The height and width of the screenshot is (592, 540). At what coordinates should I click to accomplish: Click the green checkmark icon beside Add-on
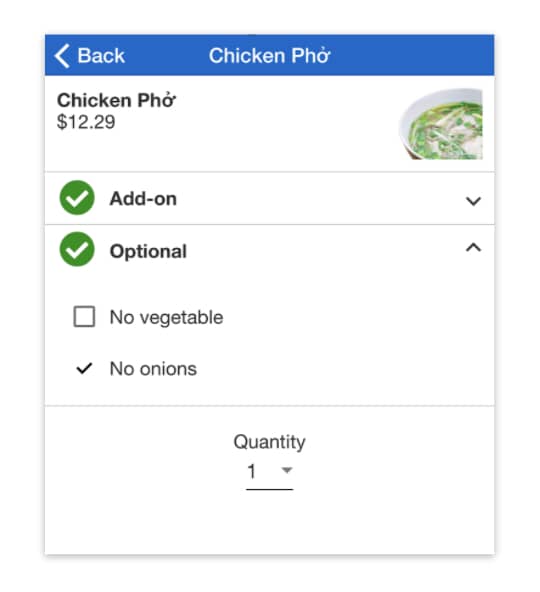click(77, 198)
